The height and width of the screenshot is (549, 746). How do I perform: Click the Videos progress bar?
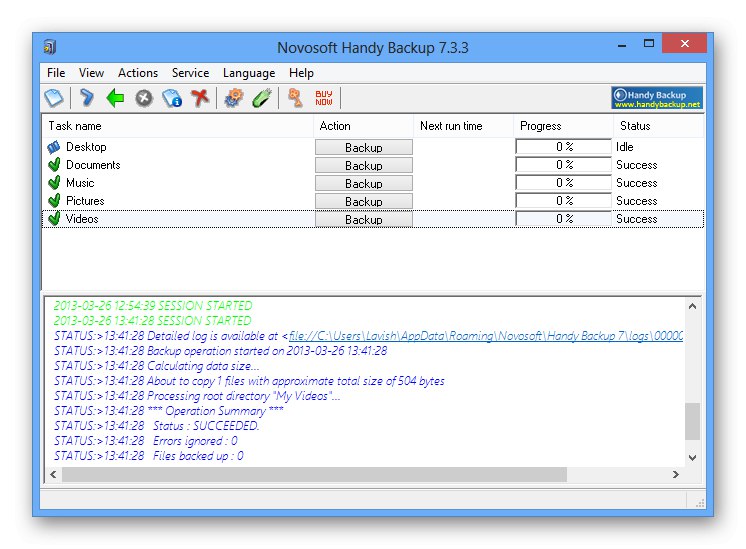[x=564, y=219]
